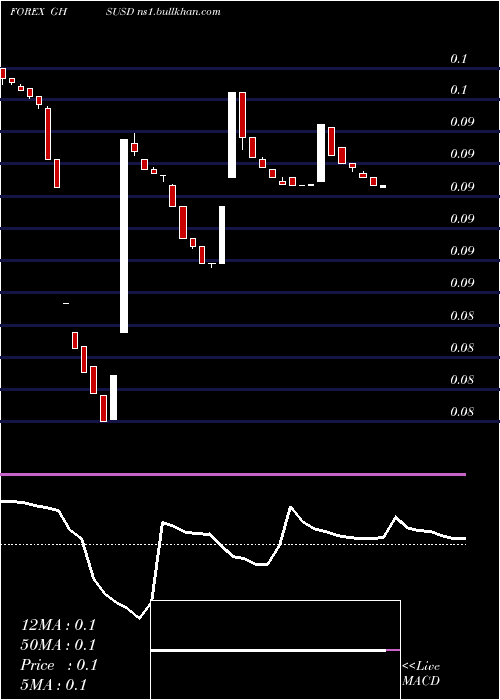
Task: Click the FOREX text in the chart title
Action: 27,12
